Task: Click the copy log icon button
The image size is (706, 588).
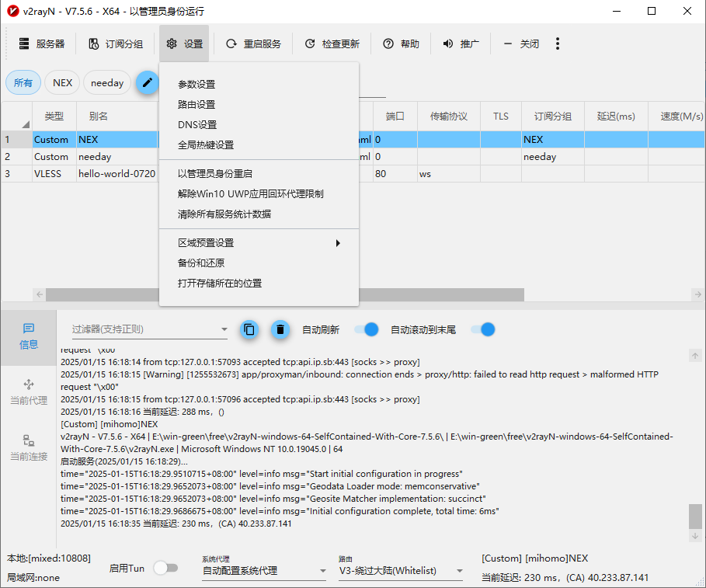Action: click(x=249, y=329)
